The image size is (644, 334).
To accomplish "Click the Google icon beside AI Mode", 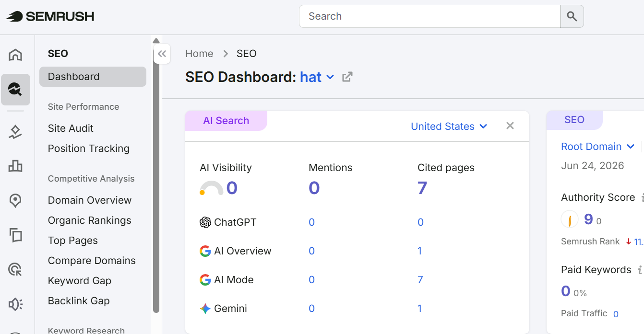I will click(205, 280).
